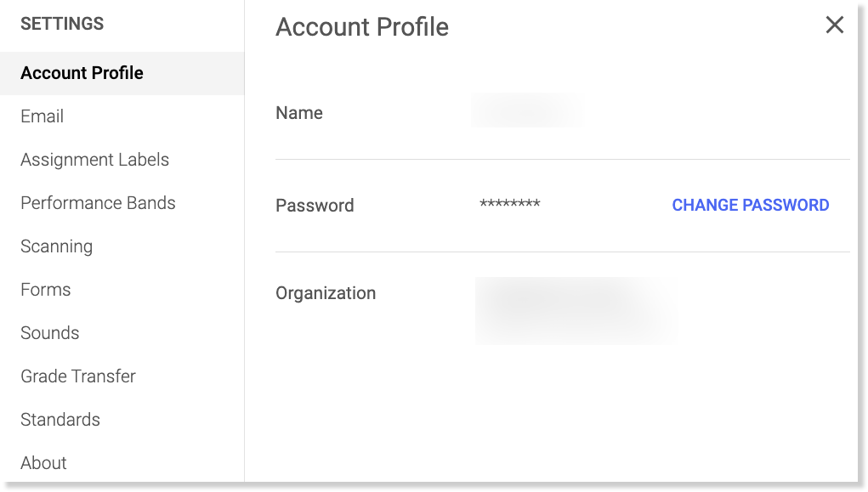Open the Forms settings section
The height and width of the screenshot is (492, 868).
(x=46, y=290)
